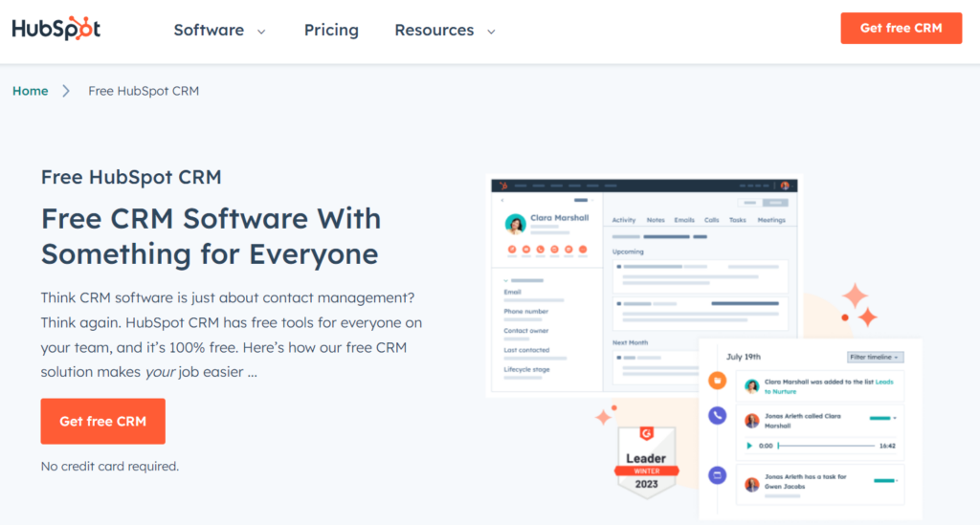Click the purple task icon on timeline
The height and width of the screenshot is (525, 980).
[x=718, y=475]
